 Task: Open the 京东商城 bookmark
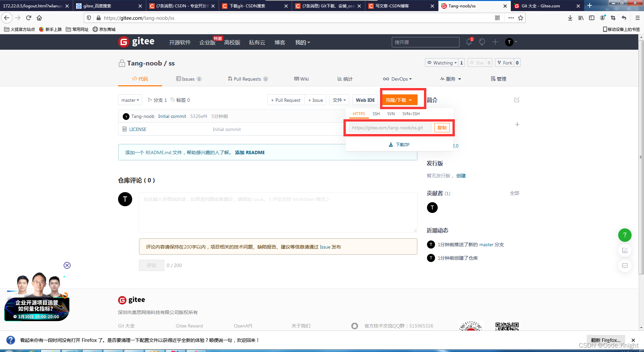point(104,29)
